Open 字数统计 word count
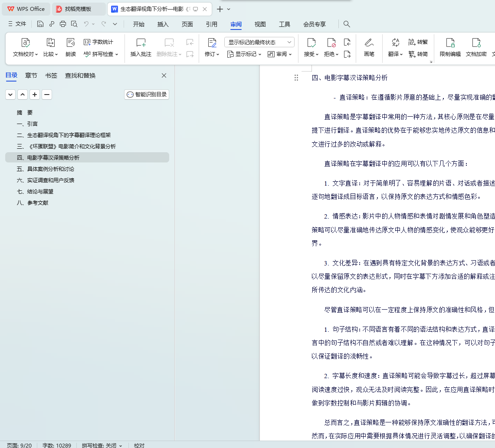The height and width of the screenshot is (448, 495). point(98,42)
